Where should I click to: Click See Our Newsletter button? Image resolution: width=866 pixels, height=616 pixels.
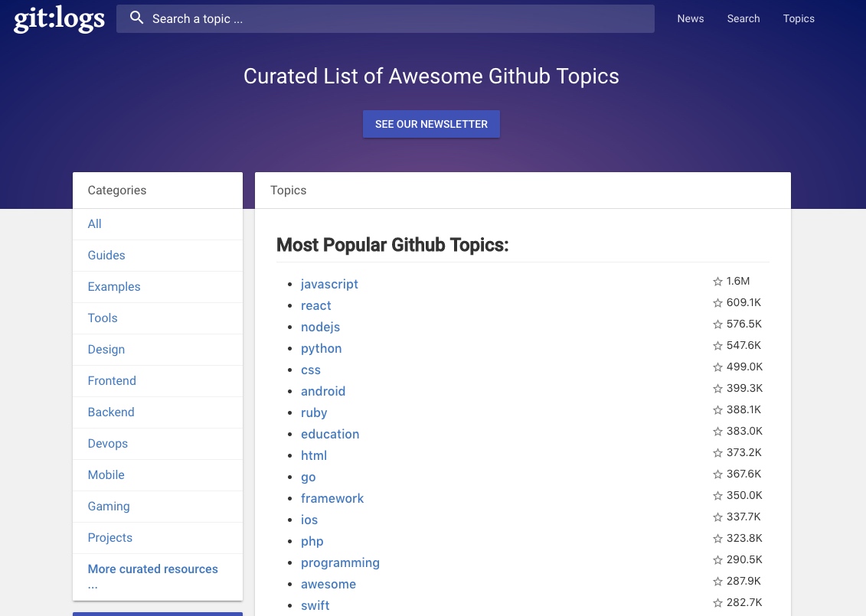coord(431,124)
